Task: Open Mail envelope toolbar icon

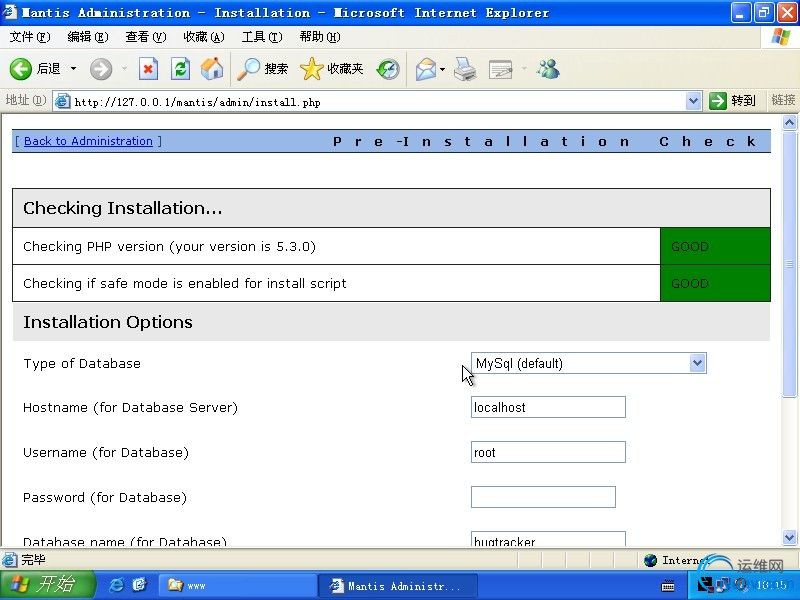Action: click(426, 69)
